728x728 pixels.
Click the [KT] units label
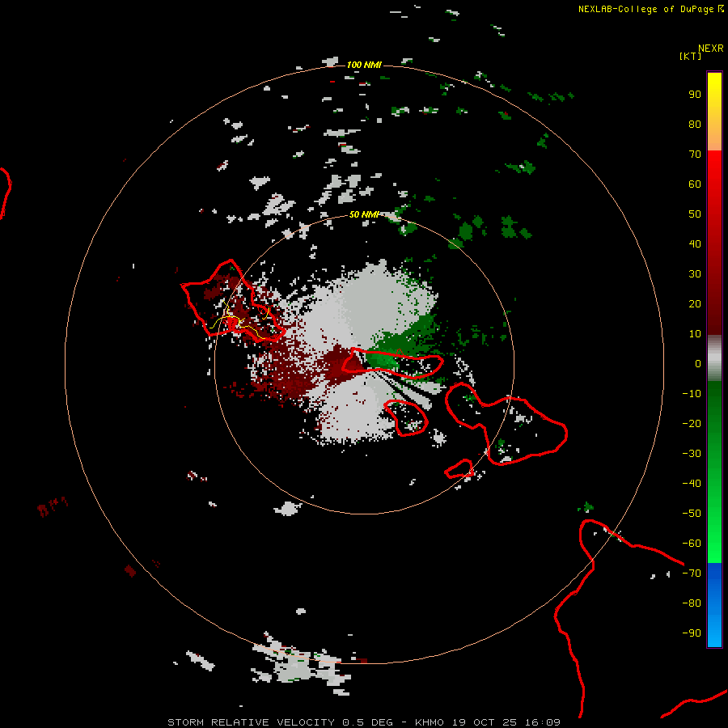point(691,56)
